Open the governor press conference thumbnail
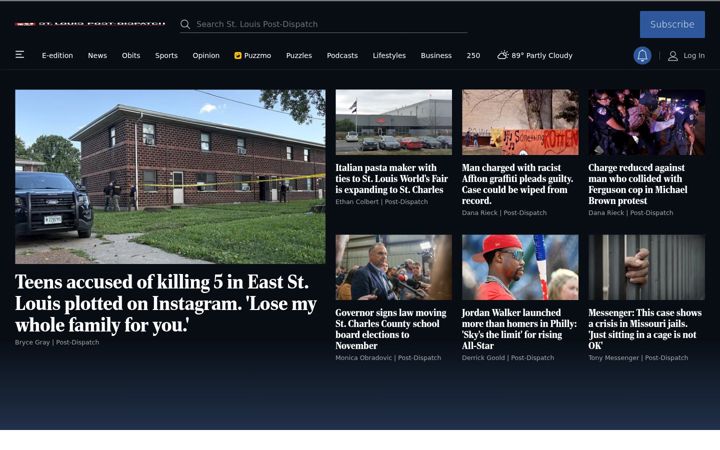 click(394, 267)
